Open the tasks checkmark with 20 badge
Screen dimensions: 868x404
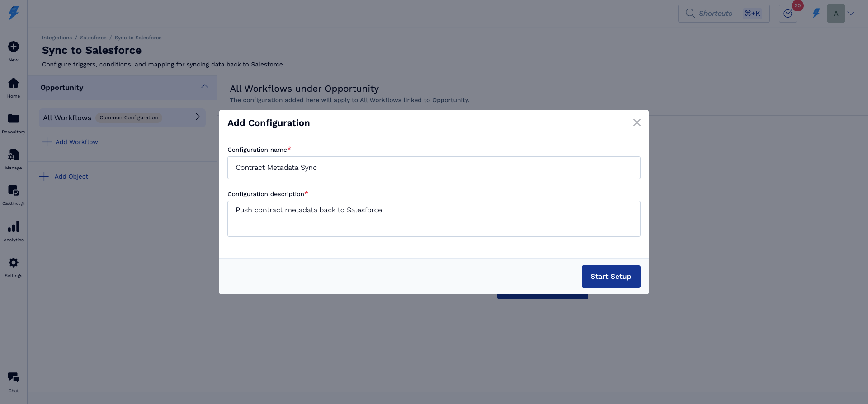pos(788,14)
